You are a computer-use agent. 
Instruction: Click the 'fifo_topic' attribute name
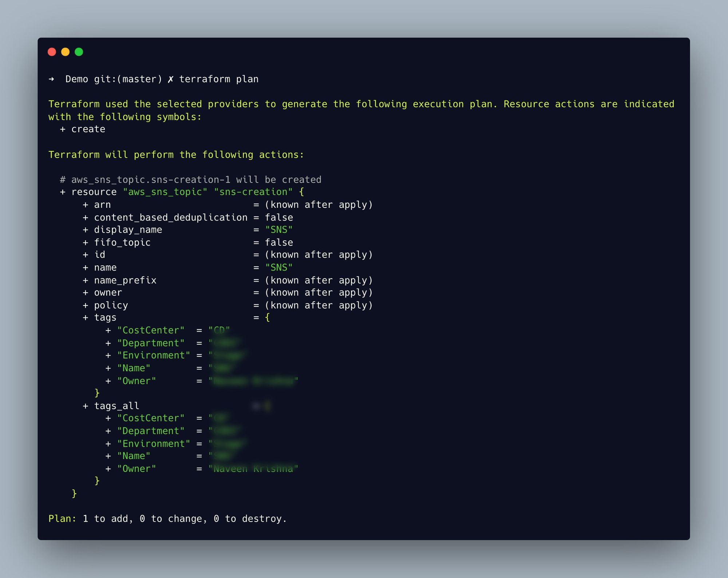click(122, 242)
